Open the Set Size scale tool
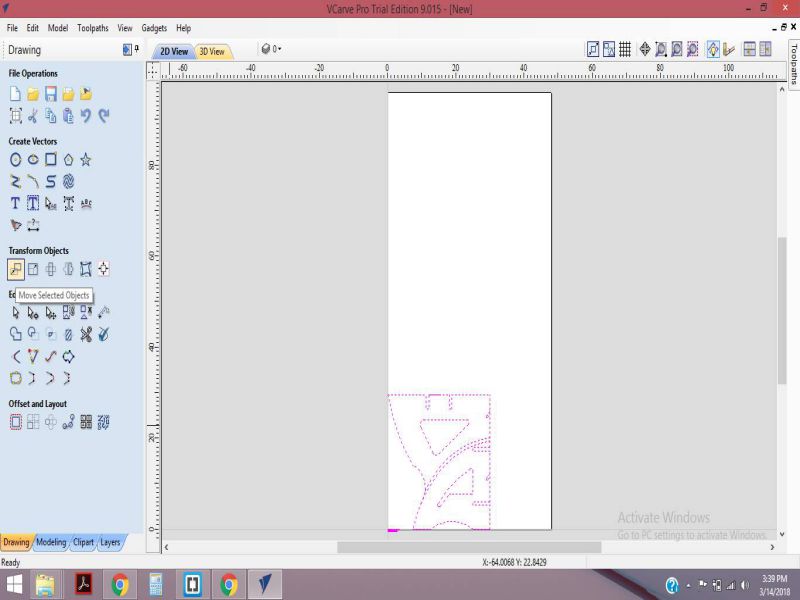 pos(33,269)
